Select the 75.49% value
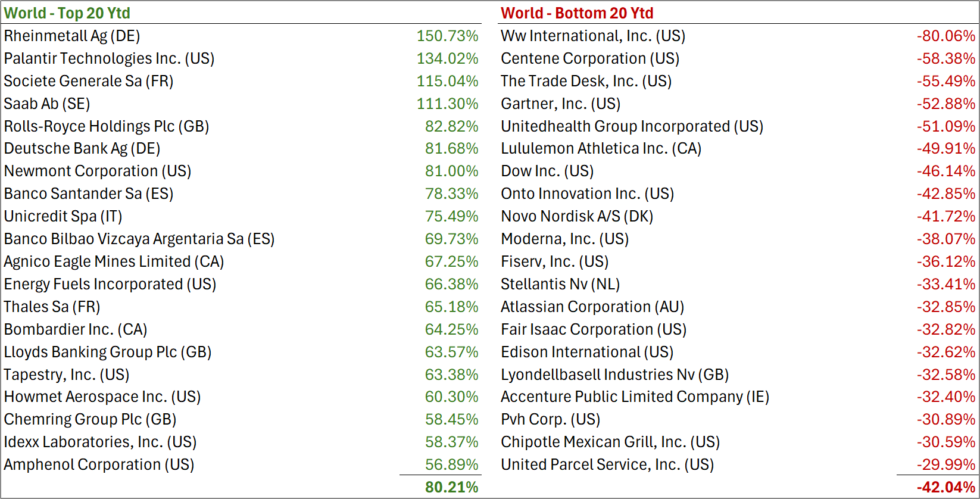 tap(451, 216)
